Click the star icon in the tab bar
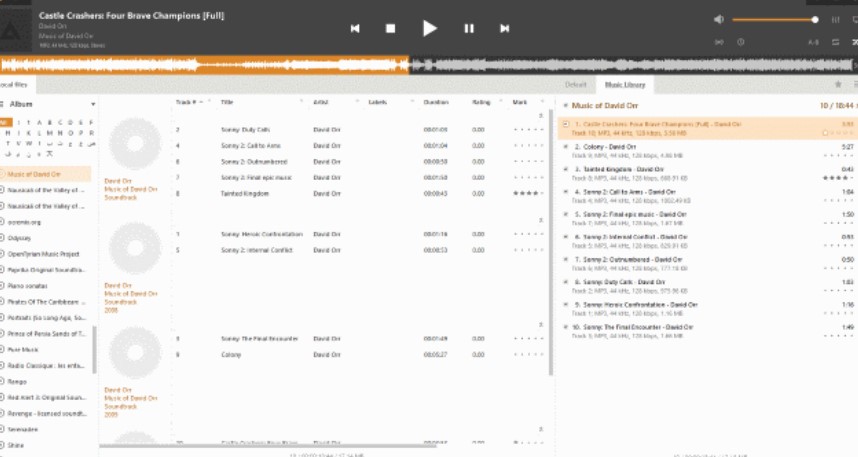The image size is (858, 457). click(x=838, y=84)
